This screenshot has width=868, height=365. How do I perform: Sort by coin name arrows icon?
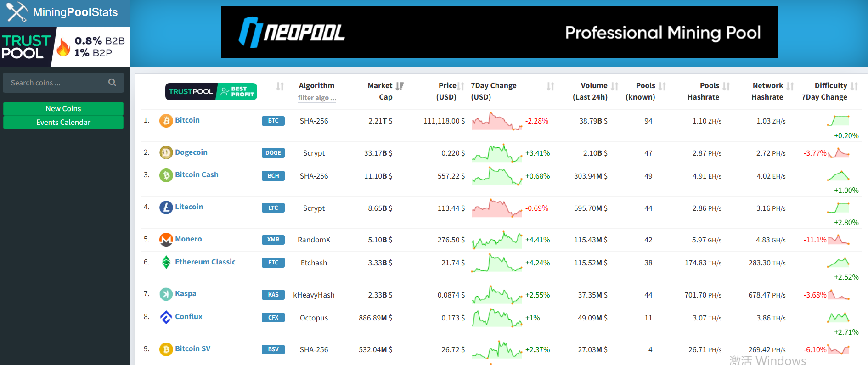[280, 86]
